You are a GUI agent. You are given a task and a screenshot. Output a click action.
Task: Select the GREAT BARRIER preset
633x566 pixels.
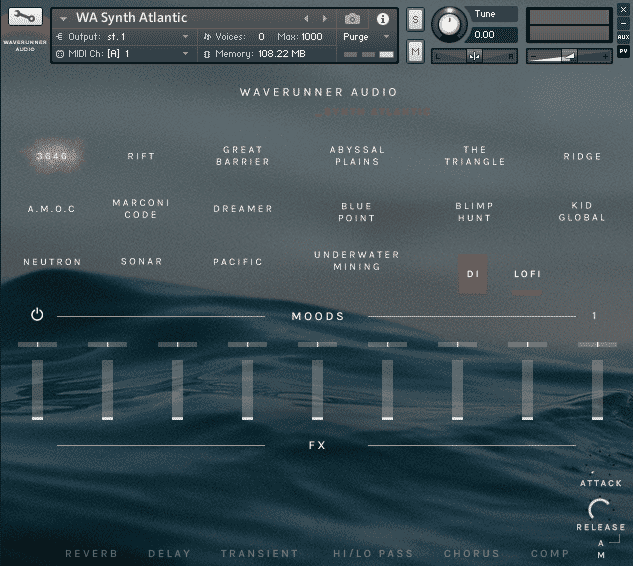point(243,156)
